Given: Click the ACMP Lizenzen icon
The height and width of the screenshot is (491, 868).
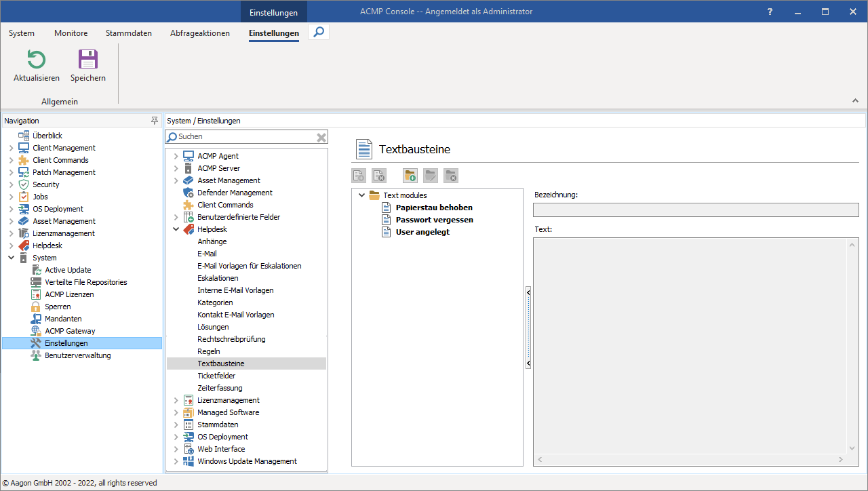Looking at the screenshot, I should [x=36, y=294].
